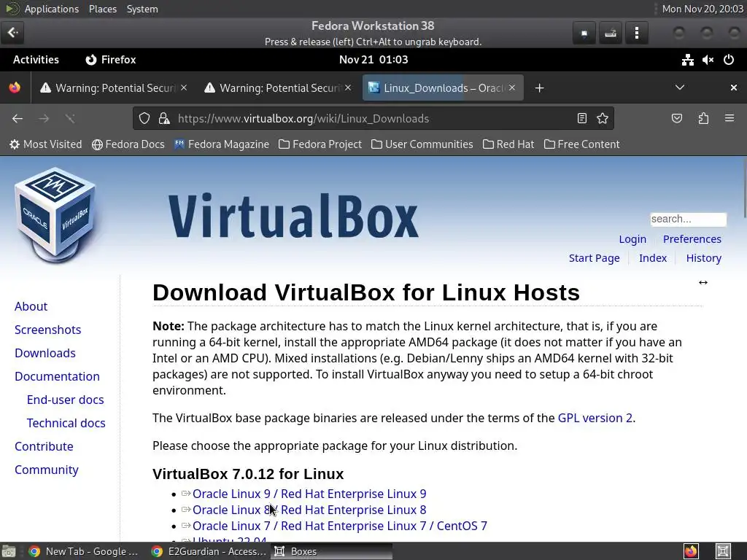The width and height of the screenshot is (747, 560).
Task: Open the Index link
Action: [x=653, y=258]
